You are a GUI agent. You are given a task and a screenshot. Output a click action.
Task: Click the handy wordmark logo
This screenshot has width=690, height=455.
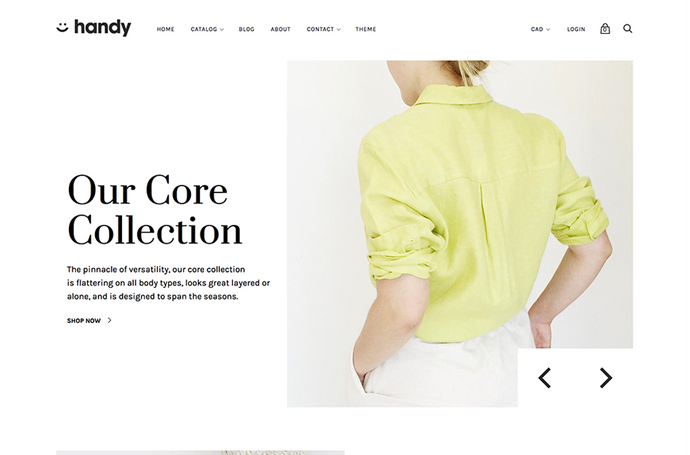tap(103, 27)
